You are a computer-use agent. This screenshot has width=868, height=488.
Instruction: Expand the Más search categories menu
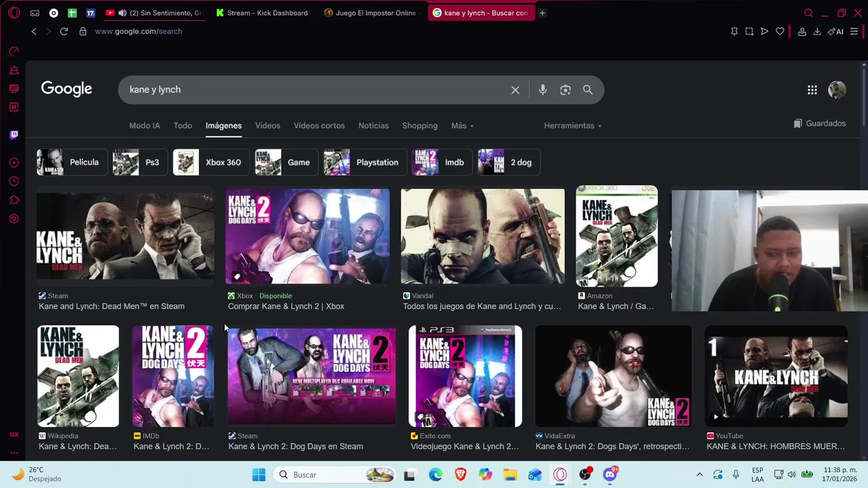[462, 125]
